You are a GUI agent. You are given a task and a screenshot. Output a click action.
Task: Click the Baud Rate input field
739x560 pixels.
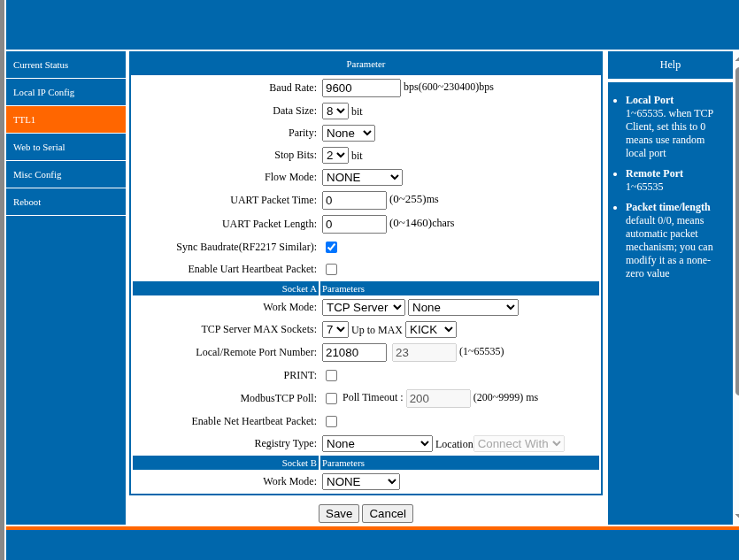(x=361, y=88)
